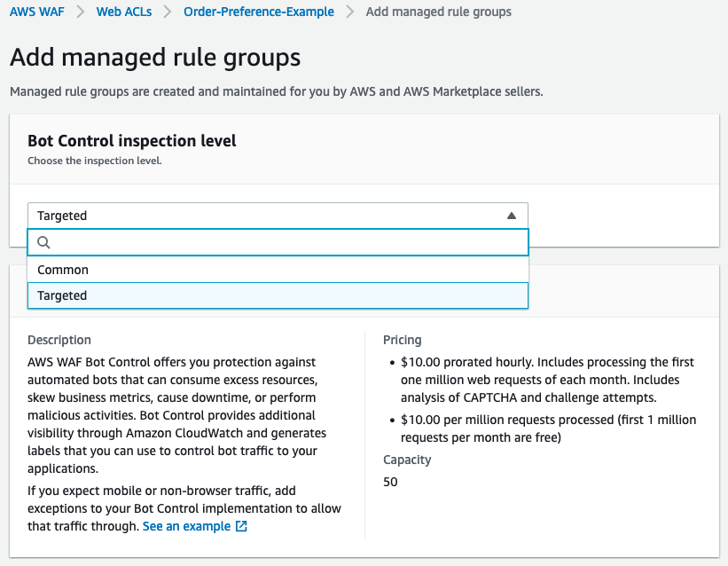This screenshot has height=566, width=728.
Task: Go to Order-Preference-Example web ACL
Action: tap(258, 12)
